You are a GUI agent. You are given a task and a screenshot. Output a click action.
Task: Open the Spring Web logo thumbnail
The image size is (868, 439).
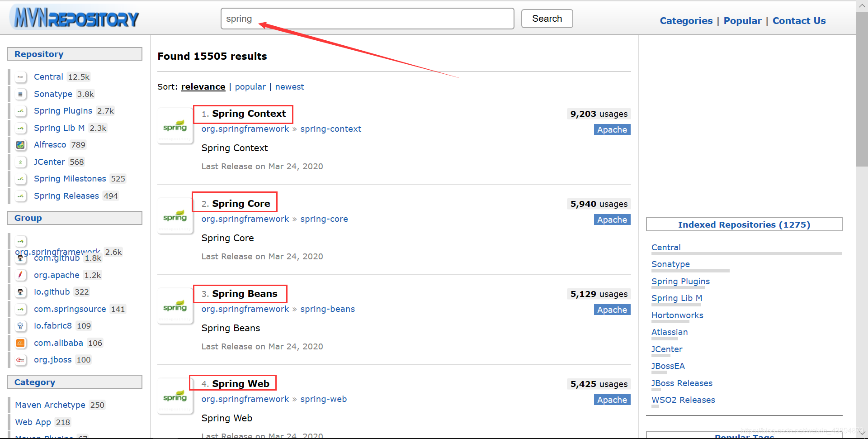pos(175,396)
